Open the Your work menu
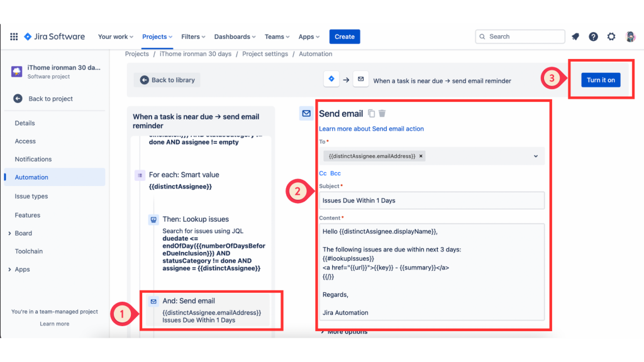Screen dimensions: 644x362 point(116,36)
